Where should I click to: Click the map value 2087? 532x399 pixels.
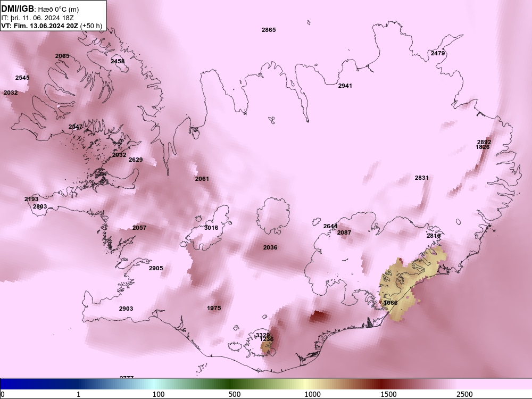tap(344, 233)
